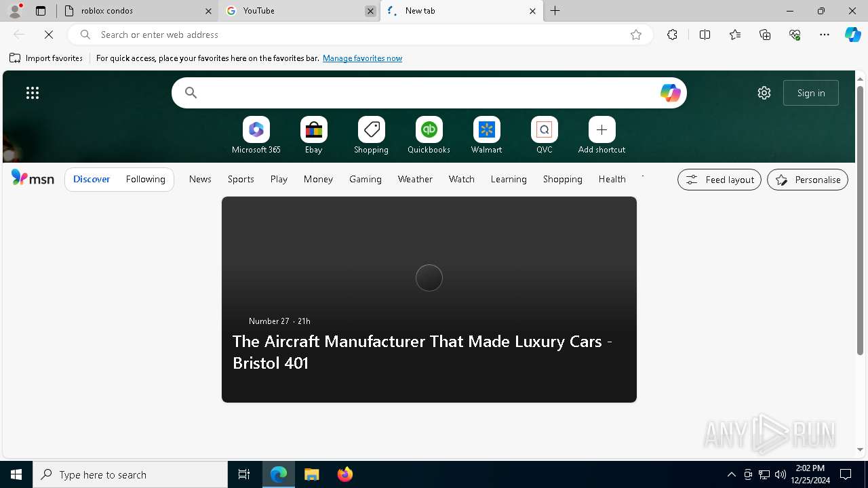The height and width of the screenshot is (488, 868).
Task: Open page settings gear
Action: 764,93
